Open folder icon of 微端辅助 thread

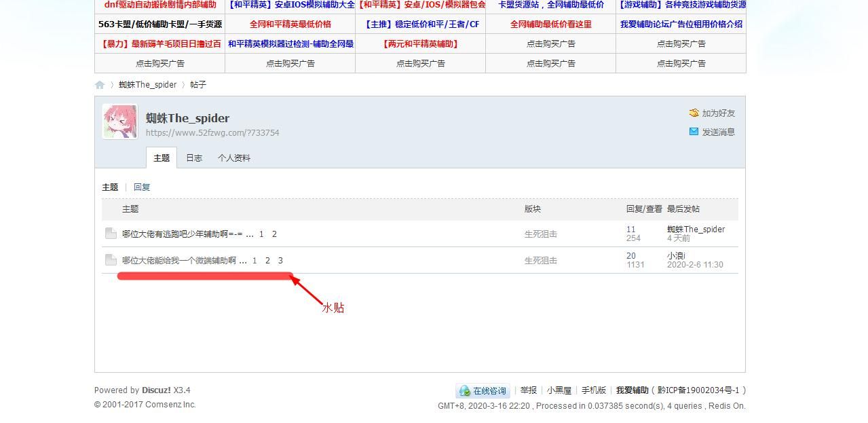pyautogui.click(x=111, y=260)
